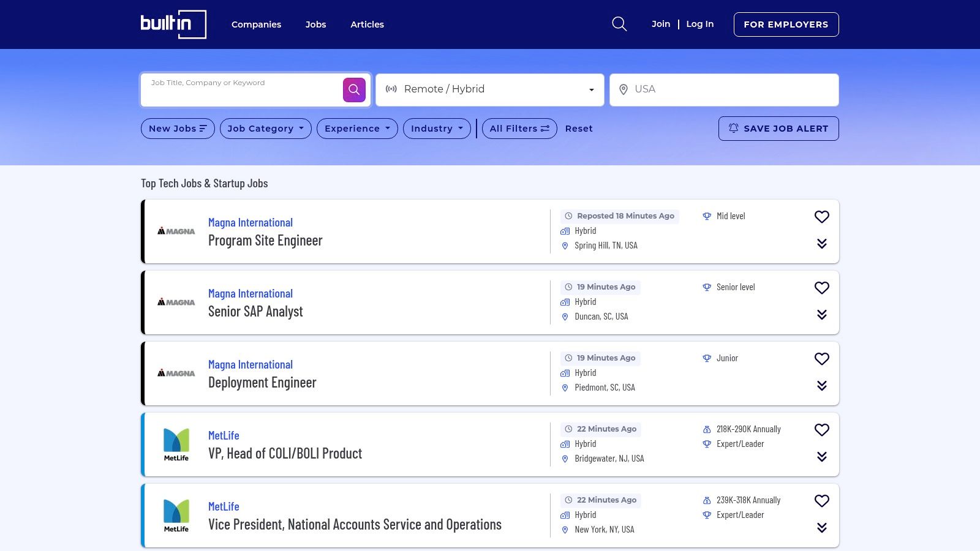Click MetLife logo beside Vice President, National Accounts

tap(176, 515)
